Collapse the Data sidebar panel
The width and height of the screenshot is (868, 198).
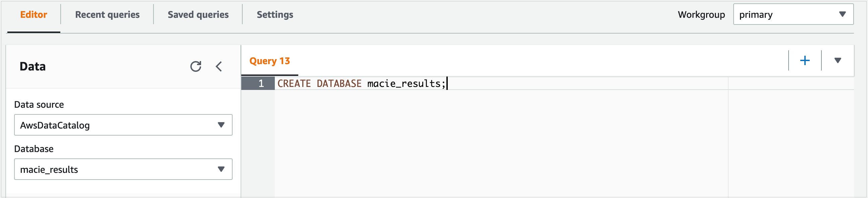(x=219, y=66)
